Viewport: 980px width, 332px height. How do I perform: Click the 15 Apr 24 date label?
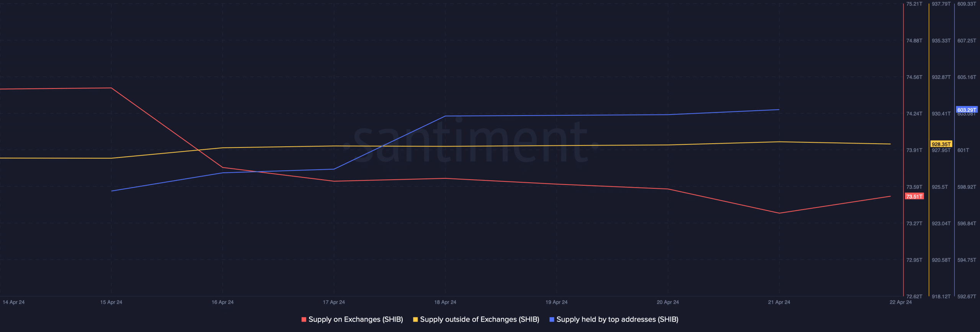111,302
